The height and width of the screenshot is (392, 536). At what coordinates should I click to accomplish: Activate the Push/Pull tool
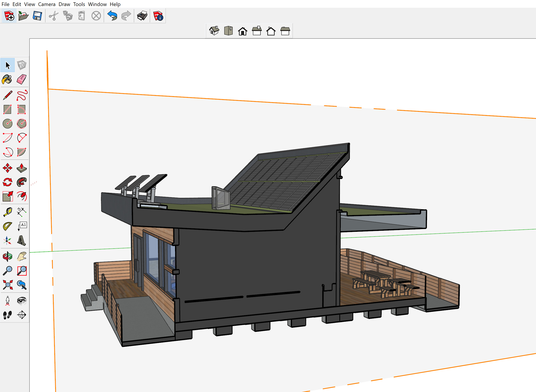tap(22, 168)
